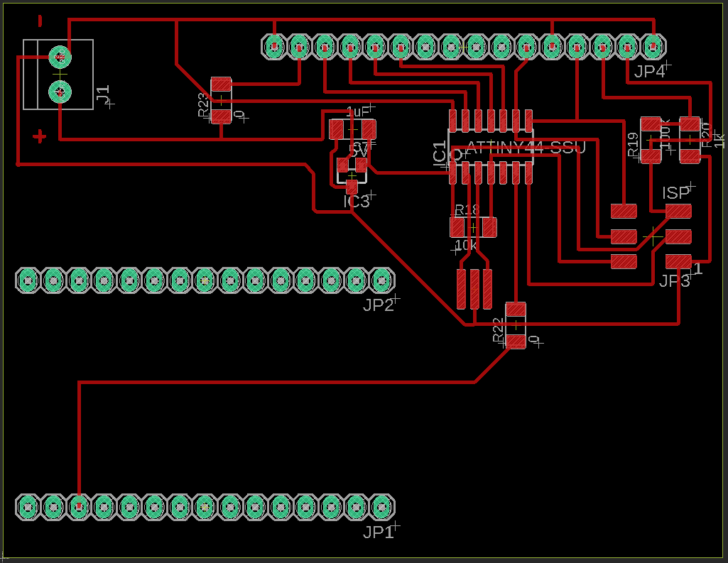The height and width of the screenshot is (563, 728).
Task: Click the 10k value label under R18
Action: (x=466, y=245)
